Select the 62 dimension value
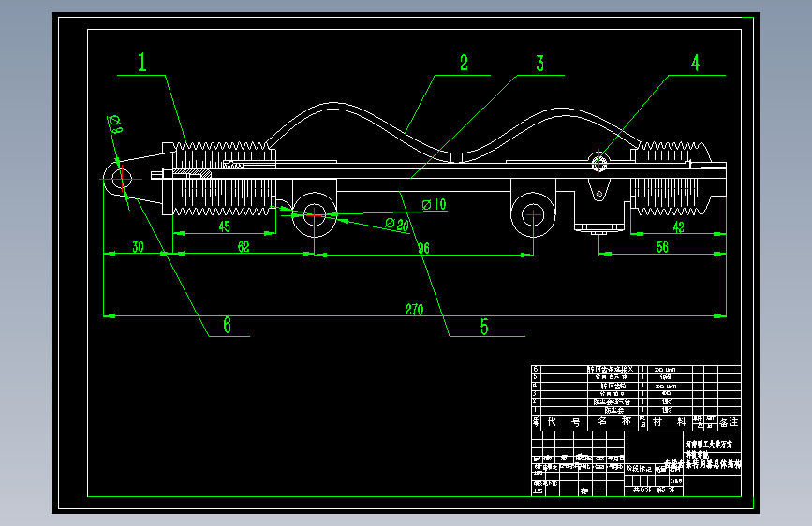This screenshot has height=526, width=812. click(244, 247)
